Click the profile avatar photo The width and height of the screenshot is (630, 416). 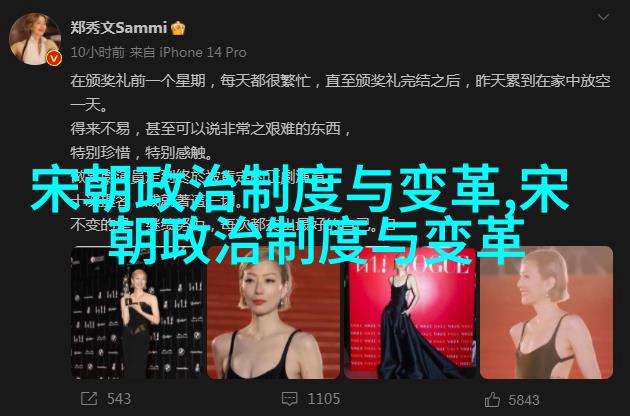(35, 39)
